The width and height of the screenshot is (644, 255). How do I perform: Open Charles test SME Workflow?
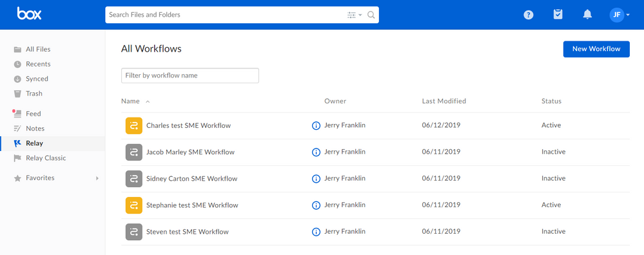188,125
